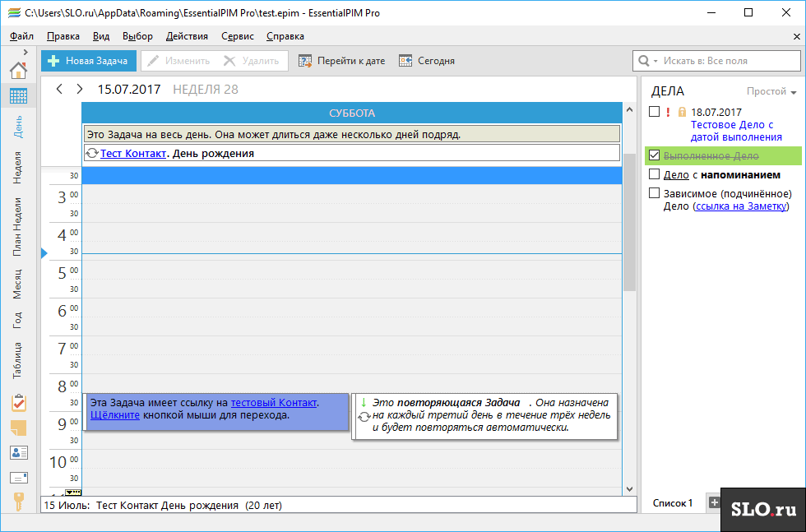The width and height of the screenshot is (806, 532).
Task: Click status bar text 15 Июль: Тест Контакт
Action: click(163, 505)
